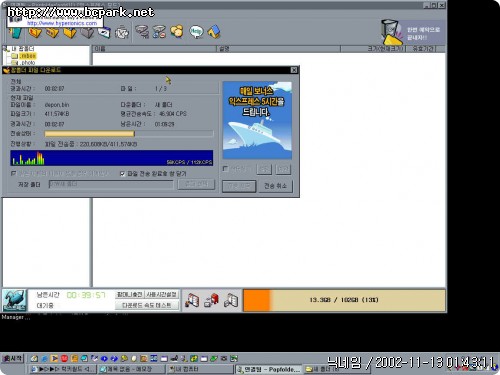Screen dimensions: 500x375
Task: Click the red mailbox icon in bottom bar
Action: 212,300
